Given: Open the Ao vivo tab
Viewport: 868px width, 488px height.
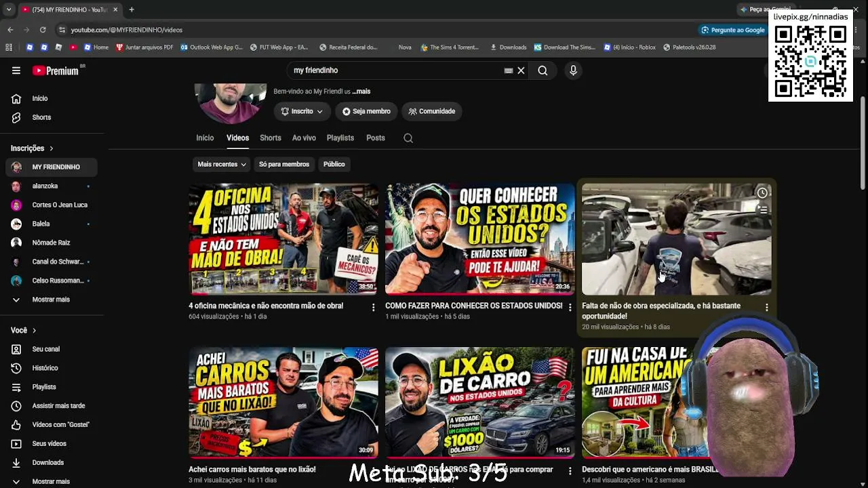Looking at the screenshot, I should pos(304,138).
